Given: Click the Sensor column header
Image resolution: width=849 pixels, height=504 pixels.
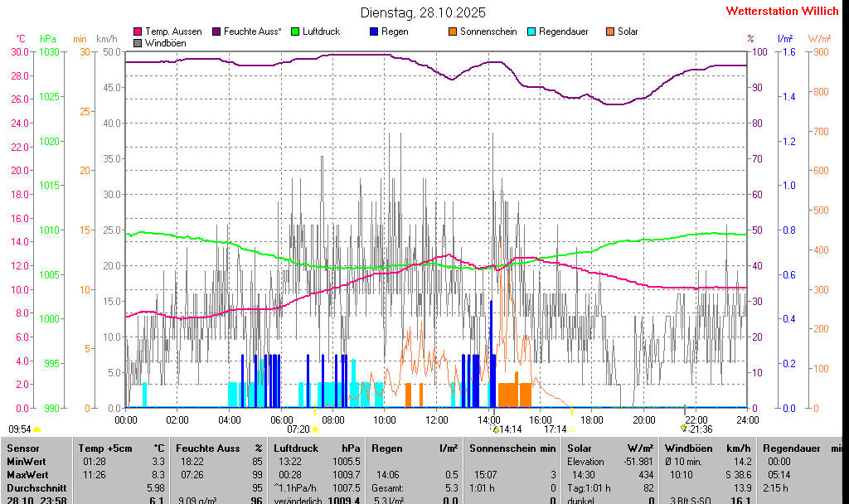Looking at the screenshot, I should click(23, 448).
